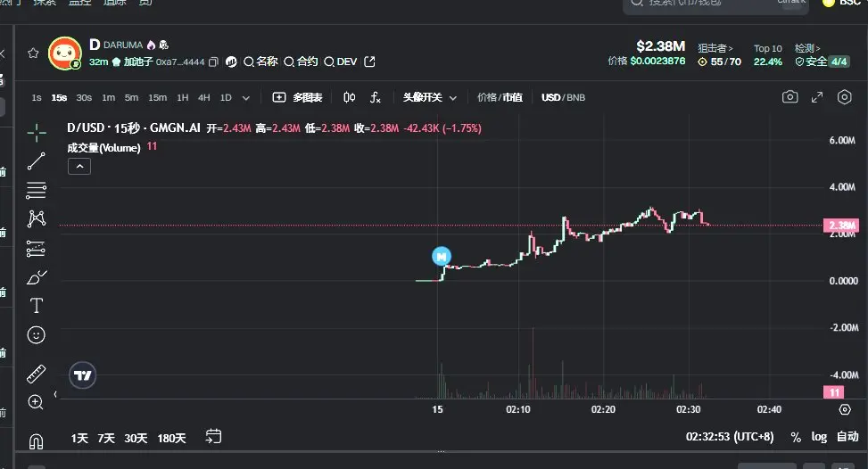The width and height of the screenshot is (868, 469).
Task: Open more timeframes dropdown arrow
Action: coord(246,98)
